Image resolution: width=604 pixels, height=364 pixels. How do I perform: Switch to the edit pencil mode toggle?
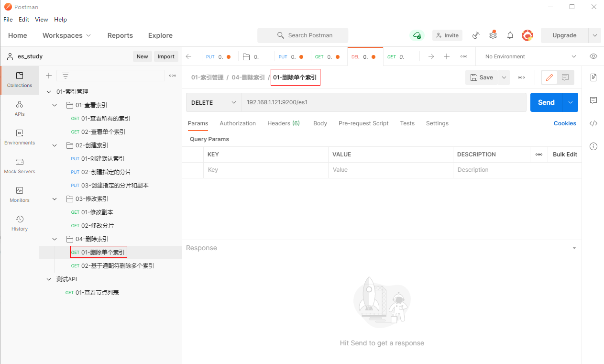(549, 77)
